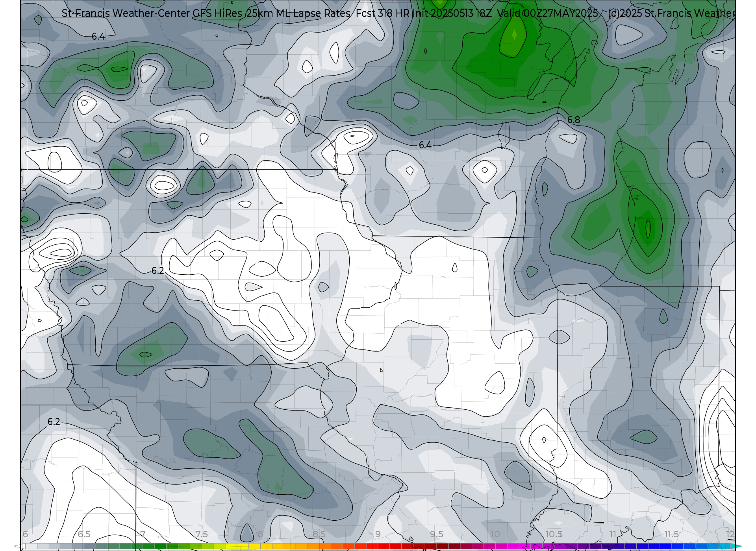
Task: Click the 6.8 contour label
Action: 574,120
